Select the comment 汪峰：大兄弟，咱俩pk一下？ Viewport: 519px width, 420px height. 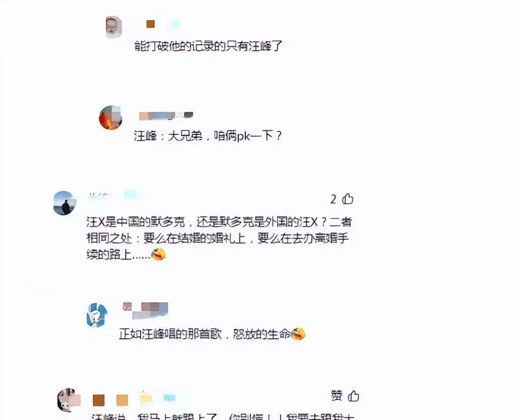point(208,135)
